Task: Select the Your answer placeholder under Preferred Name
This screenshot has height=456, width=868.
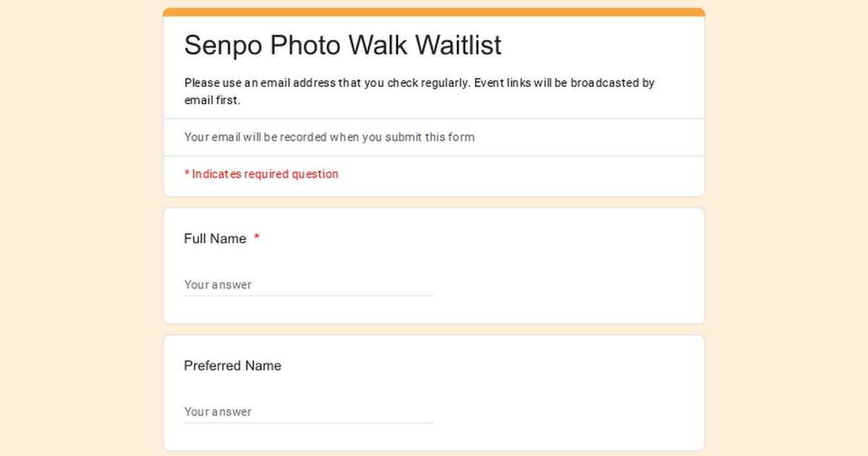Action: click(x=218, y=412)
